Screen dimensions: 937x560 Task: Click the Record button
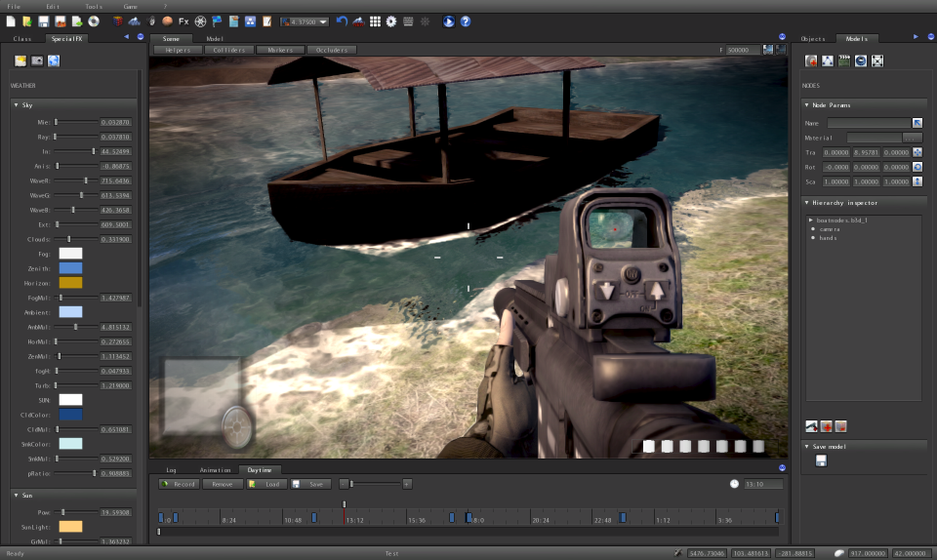coord(179,484)
